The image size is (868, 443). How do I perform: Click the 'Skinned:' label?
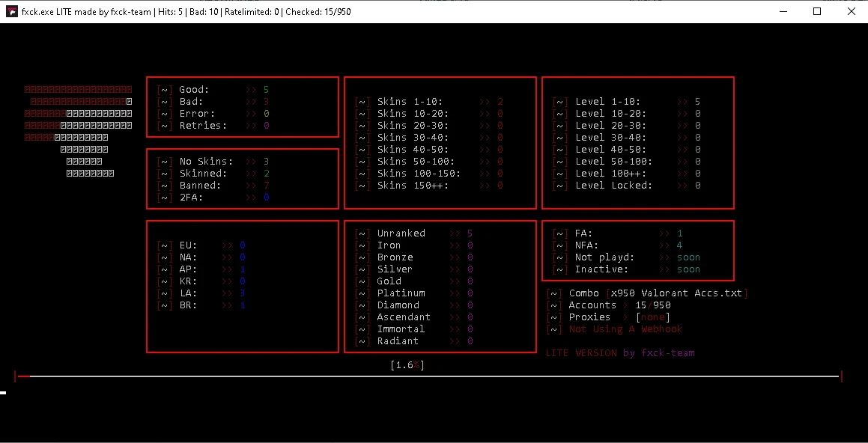click(203, 174)
